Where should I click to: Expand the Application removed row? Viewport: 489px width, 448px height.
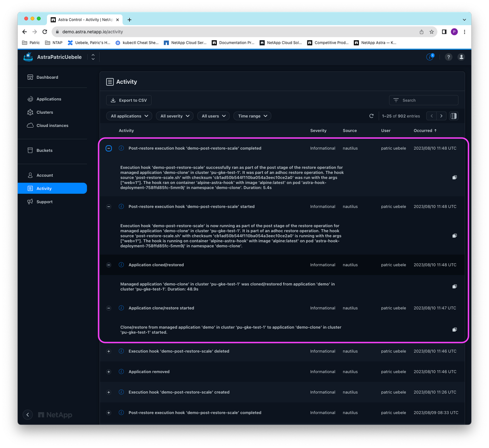[x=109, y=372]
